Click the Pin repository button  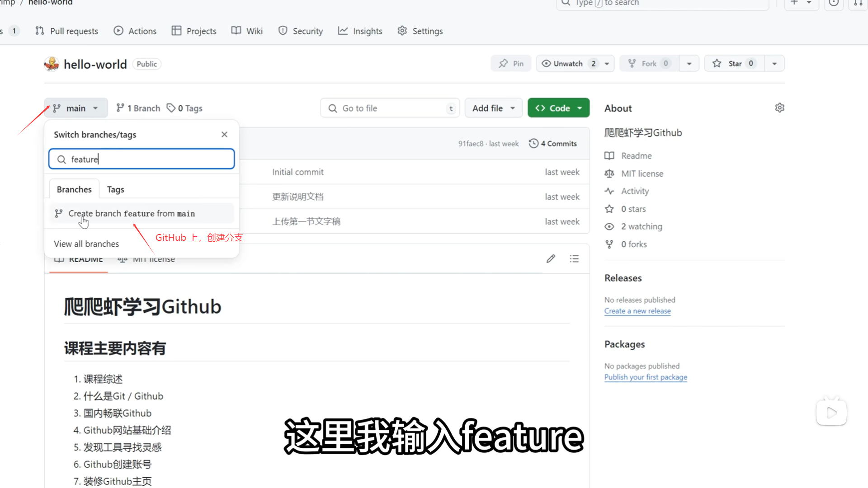pyautogui.click(x=511, y=64)
